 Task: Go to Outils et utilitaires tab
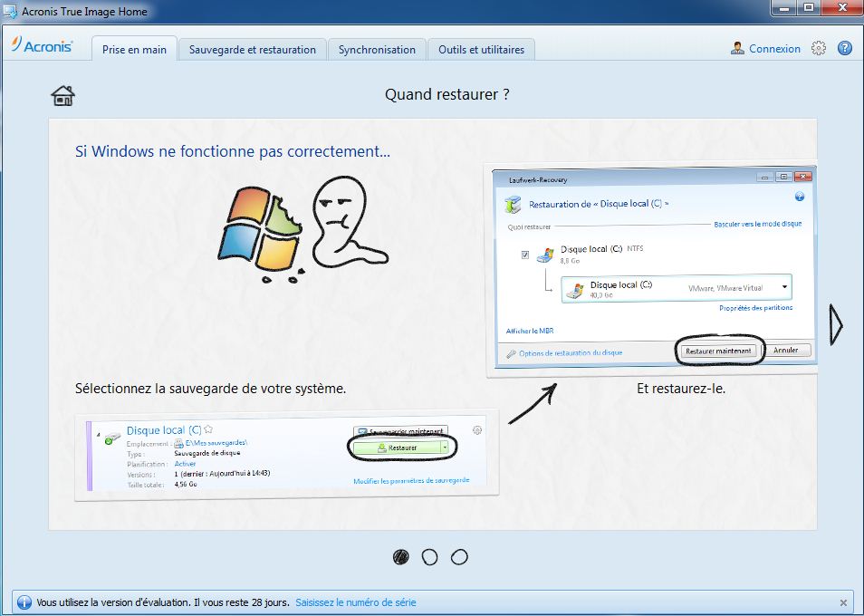tap(481, 50)
